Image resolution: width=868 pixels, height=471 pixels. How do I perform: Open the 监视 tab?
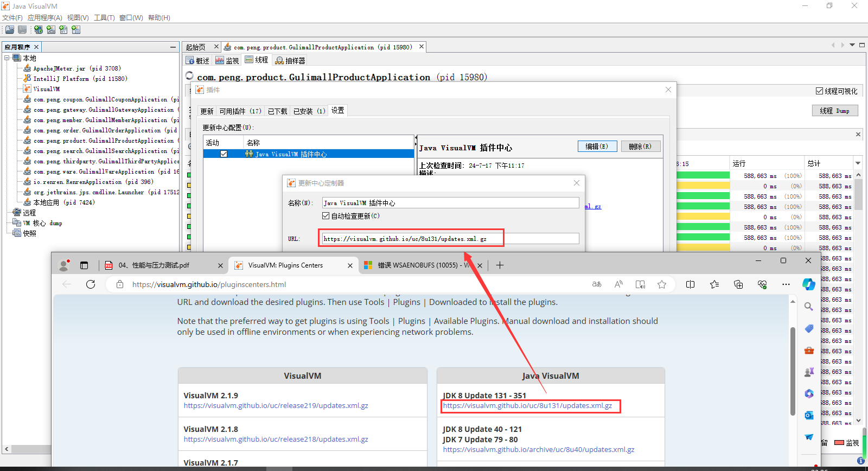point(227,60)
